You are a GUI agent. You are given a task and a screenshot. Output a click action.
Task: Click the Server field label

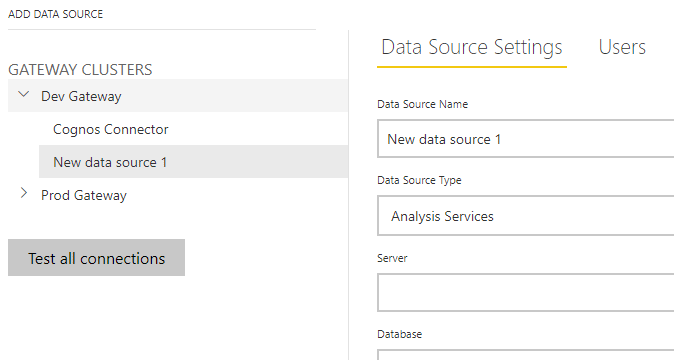click(x=392, y=258)
